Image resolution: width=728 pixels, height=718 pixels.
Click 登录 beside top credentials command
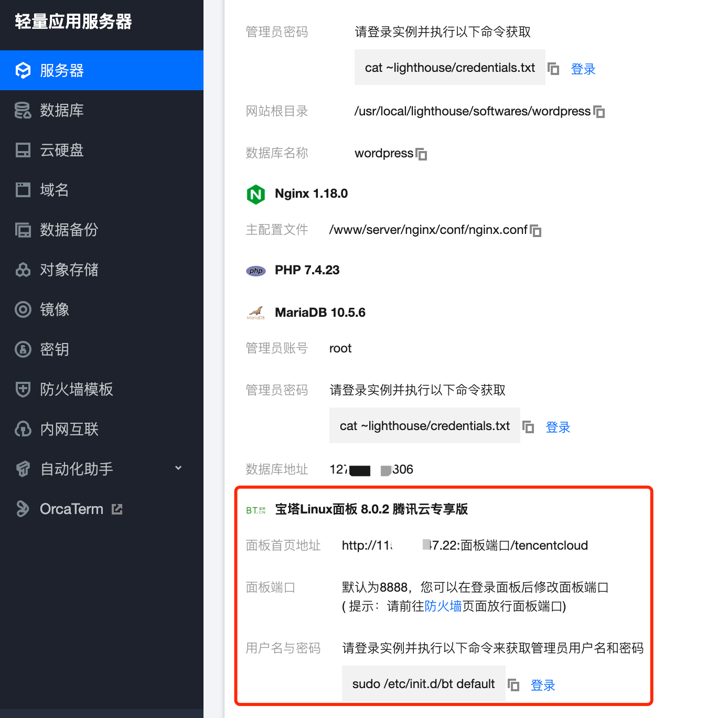(583, 69)
